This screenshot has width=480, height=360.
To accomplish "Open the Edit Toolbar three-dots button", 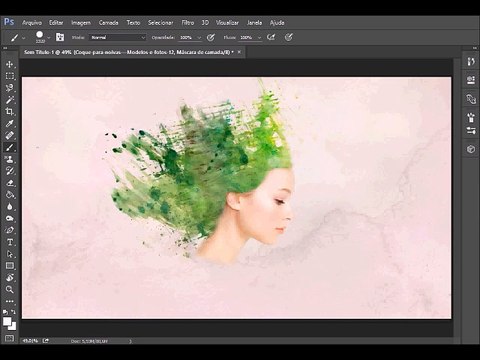I will (x=9, y=301).
